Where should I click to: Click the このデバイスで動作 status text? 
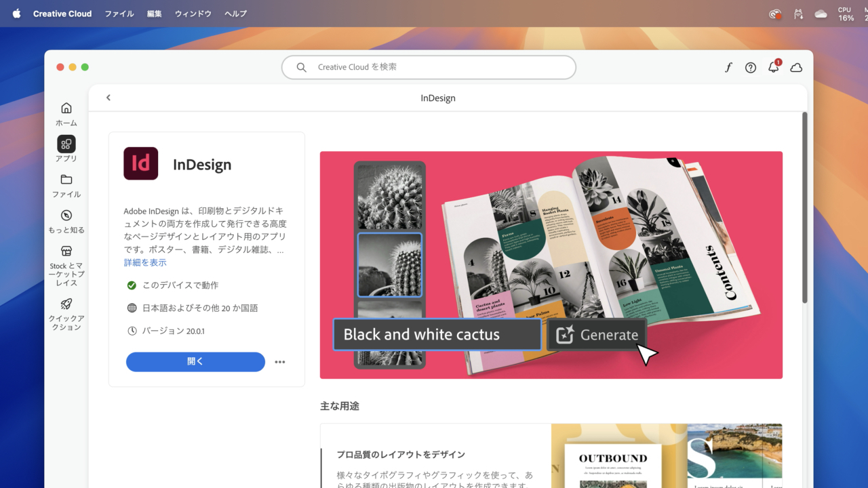tap(180, 285)
